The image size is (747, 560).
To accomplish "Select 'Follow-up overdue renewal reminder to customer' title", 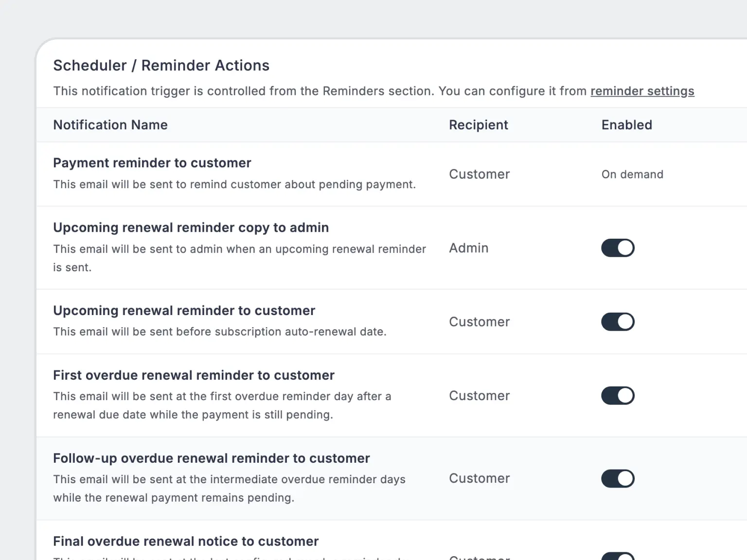I will [212, 458].
